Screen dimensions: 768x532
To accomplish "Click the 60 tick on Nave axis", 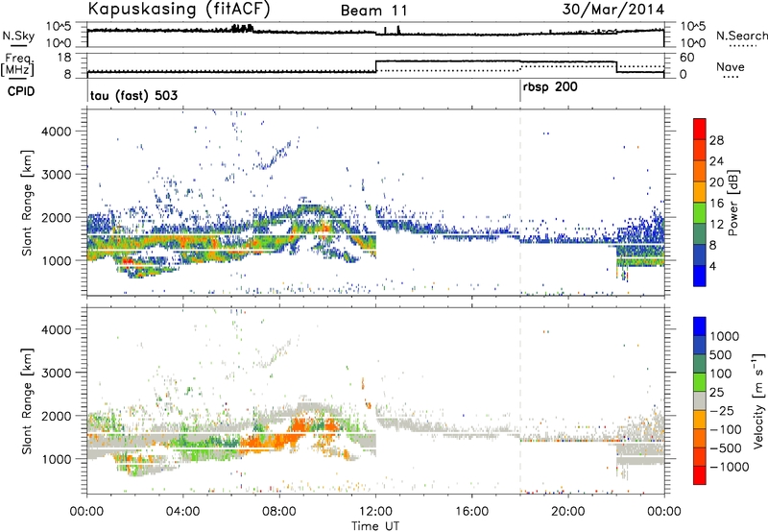I will (x=686, y=58).
